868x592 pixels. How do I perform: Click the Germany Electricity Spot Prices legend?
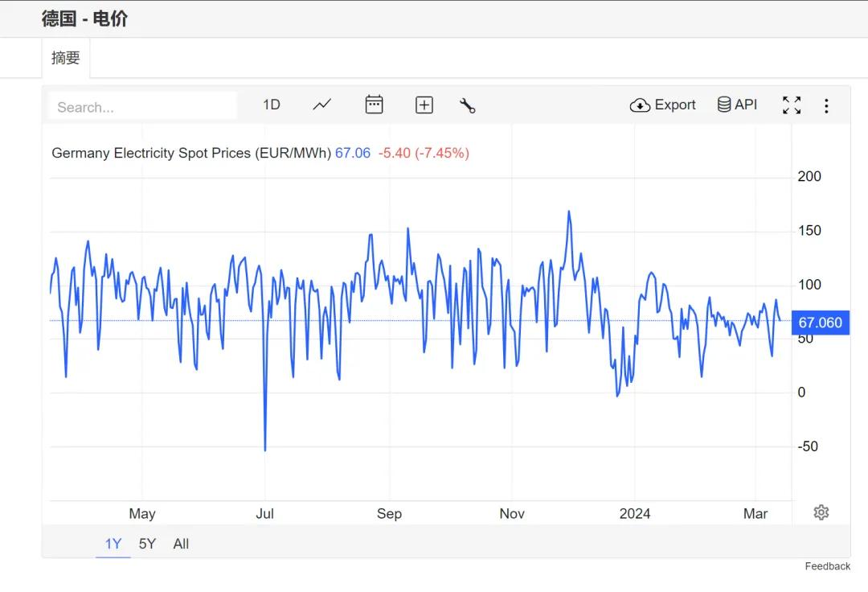pyautogui.click(x=191, y=153)
